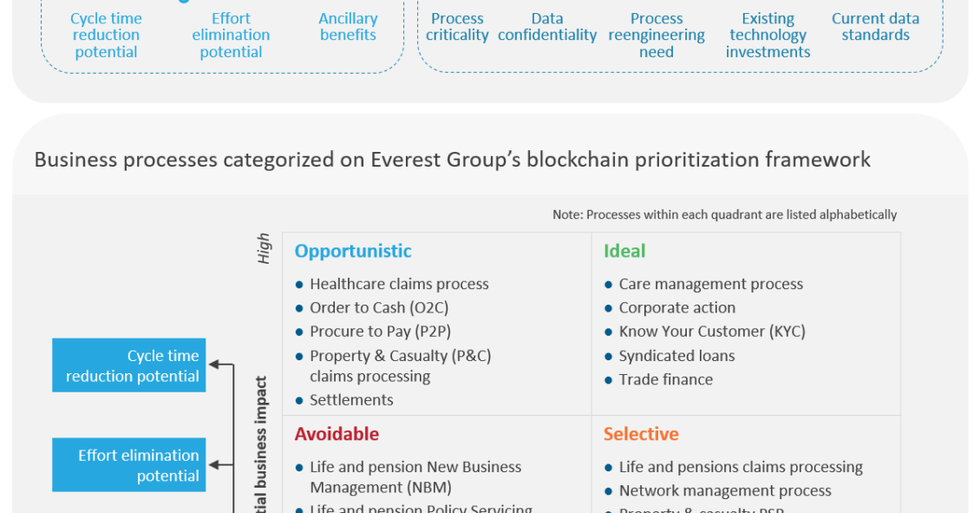
Task: Click the 'Effort elimination potential' blue box
Action: tap(128, 465)
